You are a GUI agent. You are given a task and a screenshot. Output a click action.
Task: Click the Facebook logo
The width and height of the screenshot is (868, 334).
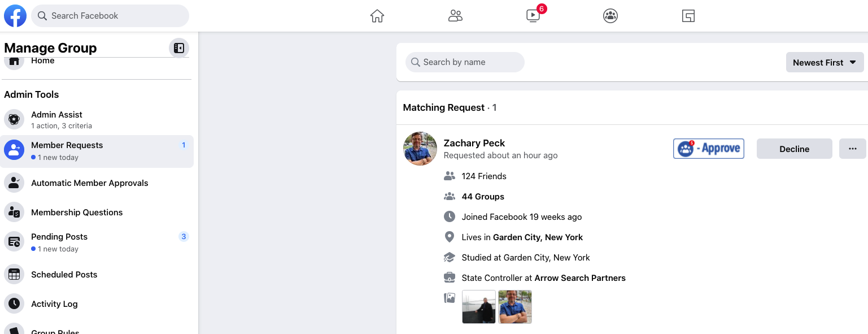point(15,16)
